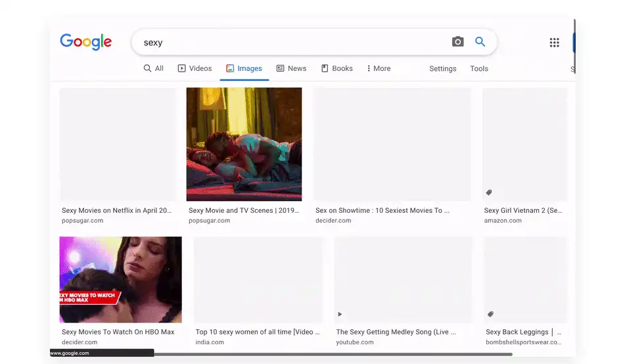Screen dimensions: 623x364
Task: Select the Images tab
Action: click(x=244, y=68)
